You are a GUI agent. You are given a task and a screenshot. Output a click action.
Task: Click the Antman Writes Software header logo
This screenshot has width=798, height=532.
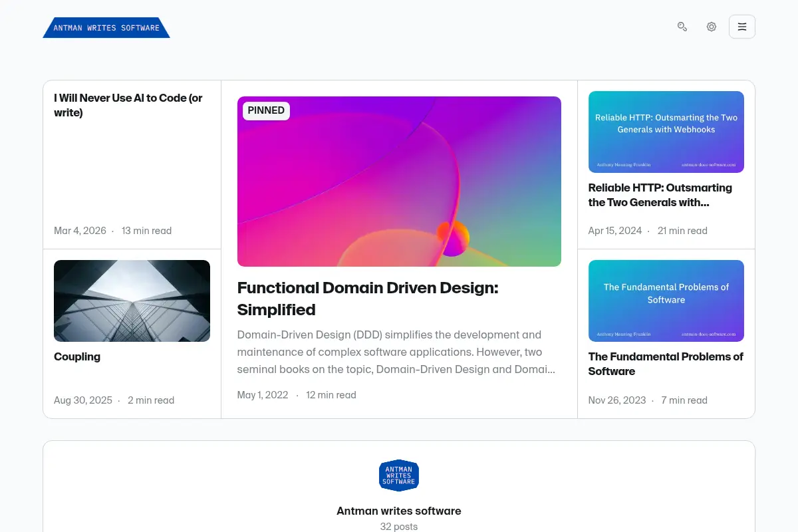click(x=106, y=27)
